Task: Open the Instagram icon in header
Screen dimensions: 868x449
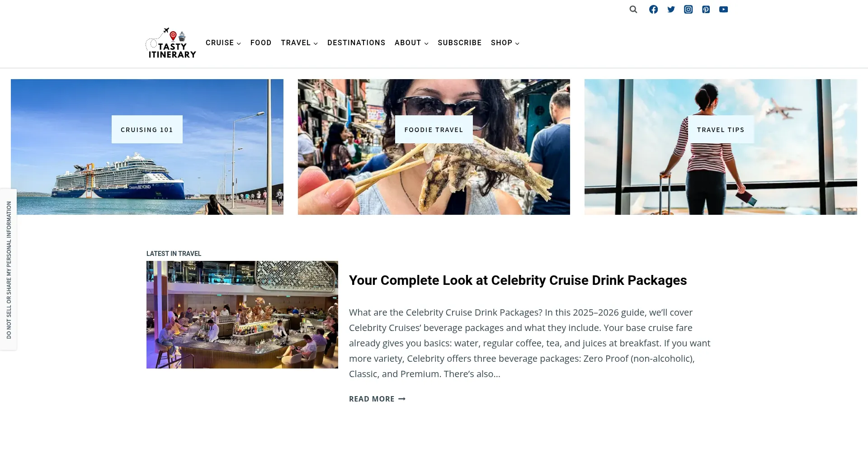Action: [x=689, y=9]
